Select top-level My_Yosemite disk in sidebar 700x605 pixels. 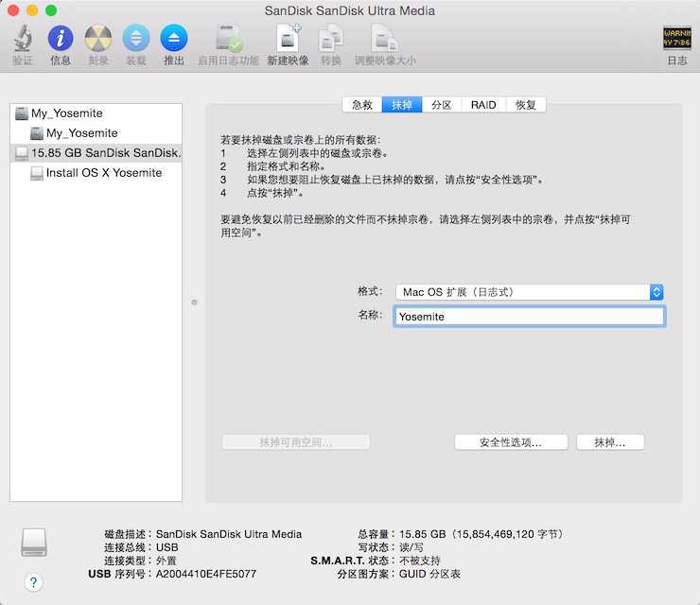(x=96, y=113)
